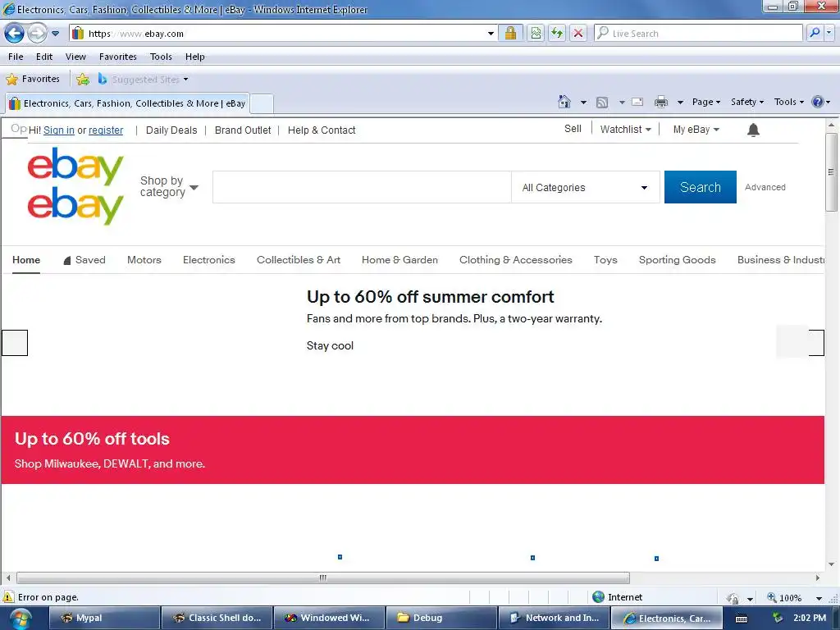The image size is (840, 630).
Task: Open the Help menu
Action: 195,57
